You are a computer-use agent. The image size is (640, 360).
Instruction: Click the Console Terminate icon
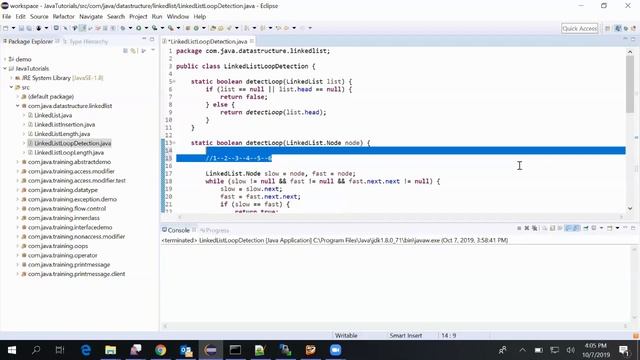pos(519,228)
